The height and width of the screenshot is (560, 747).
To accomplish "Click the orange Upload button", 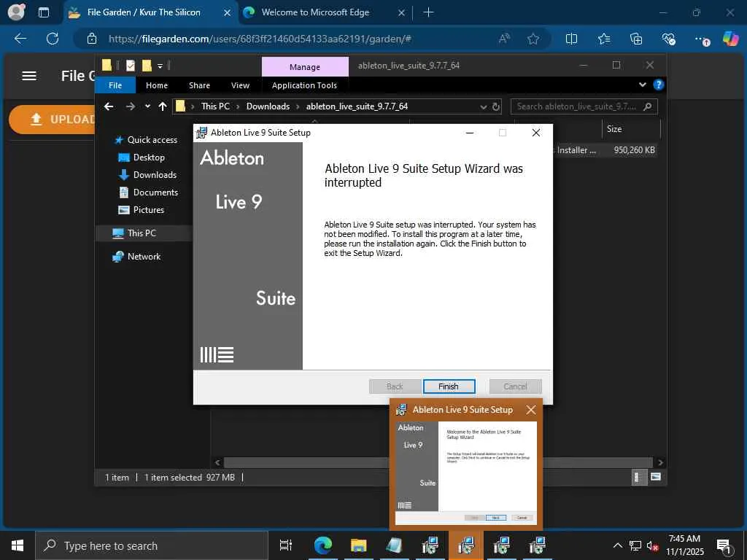I will 53,119.
